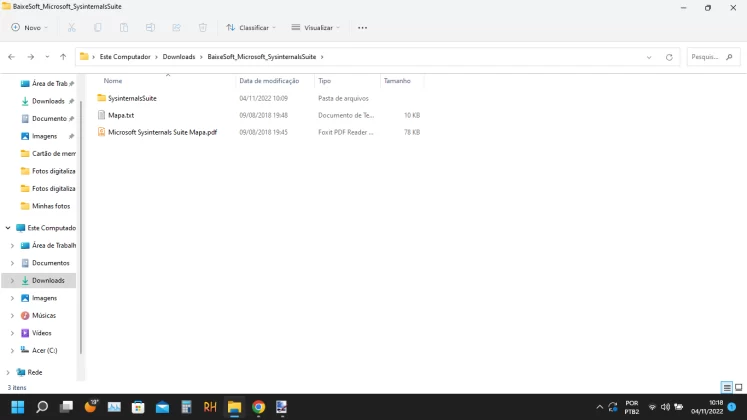The width and height of the screenshot is (747, 420).
Task: Open the three-dots more options menu
Action: tap(363, 28)
